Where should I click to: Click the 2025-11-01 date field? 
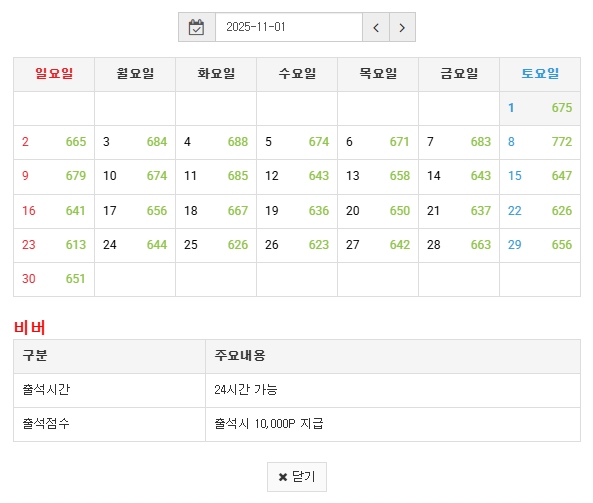(x=289, y=27)
